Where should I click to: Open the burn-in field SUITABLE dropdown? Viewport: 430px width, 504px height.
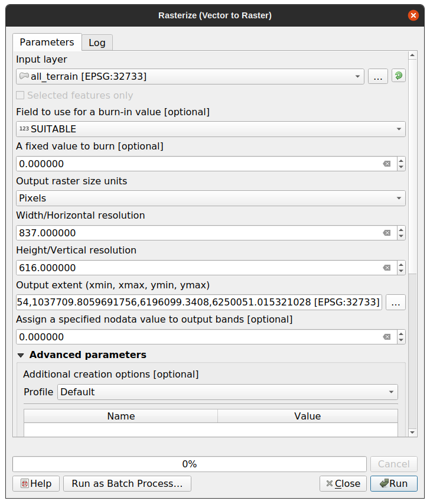pyautogui.click(x=210, y=129)
